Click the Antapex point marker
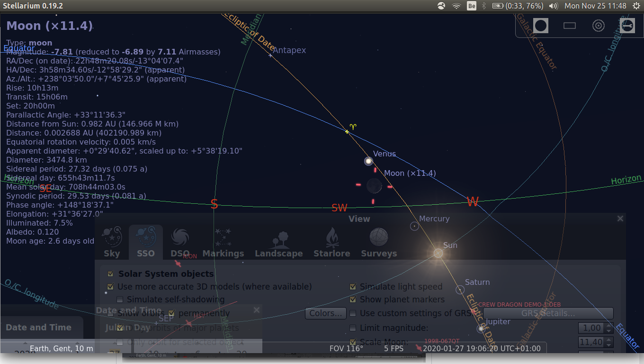Viewport: 644px width, 364px height. [x=270, y=55]
